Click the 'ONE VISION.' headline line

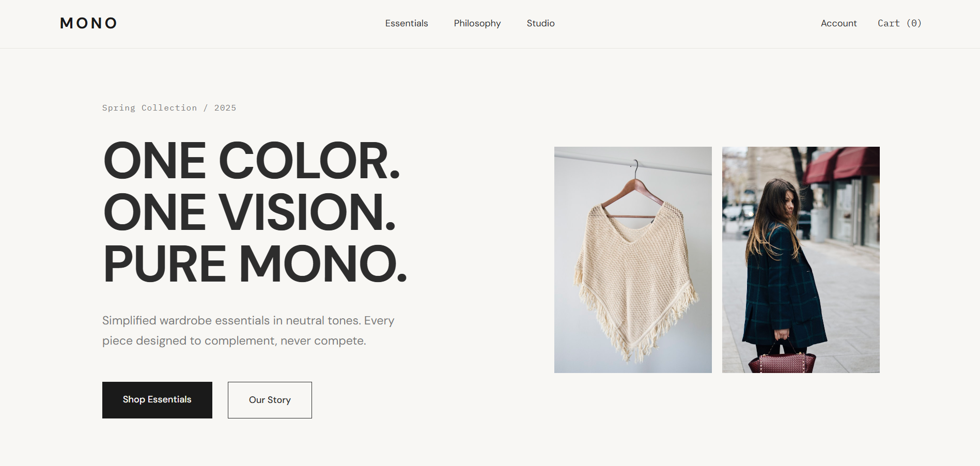tap(250, 212)
